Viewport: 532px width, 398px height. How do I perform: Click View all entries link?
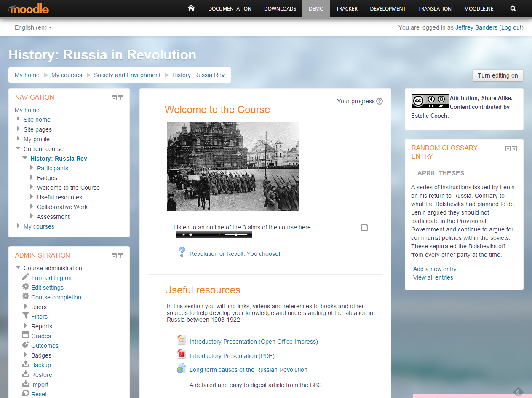[433, 277]
